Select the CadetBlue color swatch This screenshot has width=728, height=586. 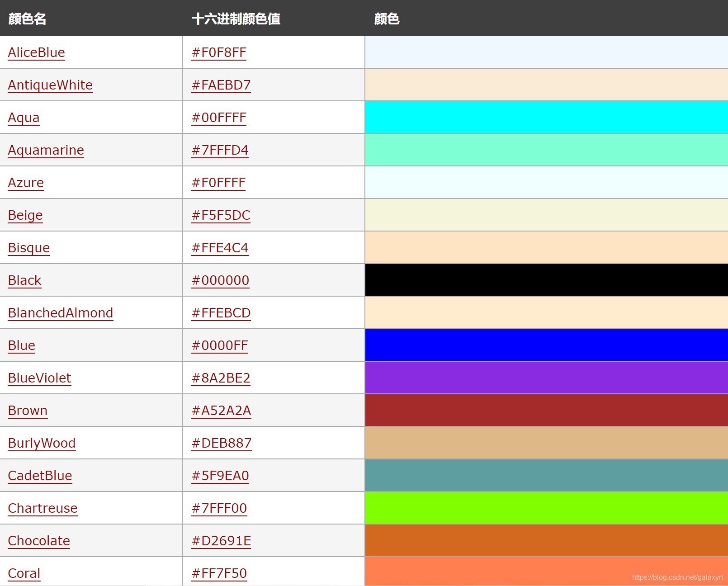click(546, 475)
